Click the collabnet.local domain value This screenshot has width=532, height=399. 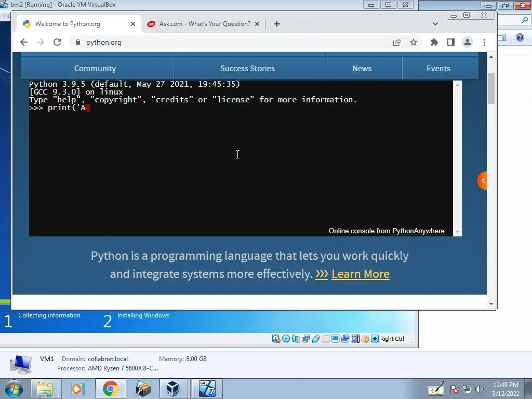[108, 358]
